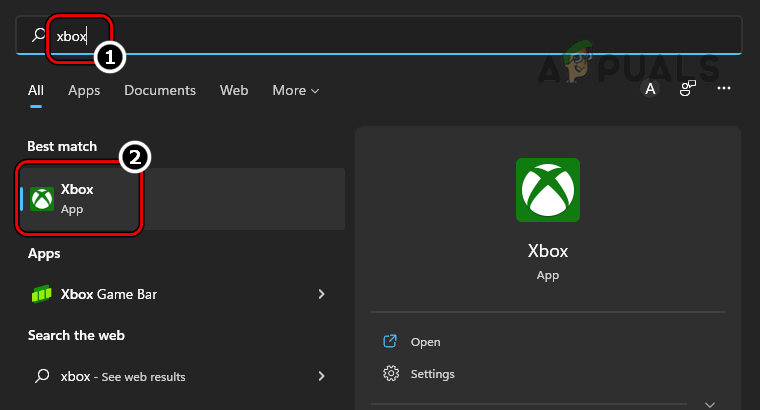
Task: Select the All filter tab
Action: 36,90
